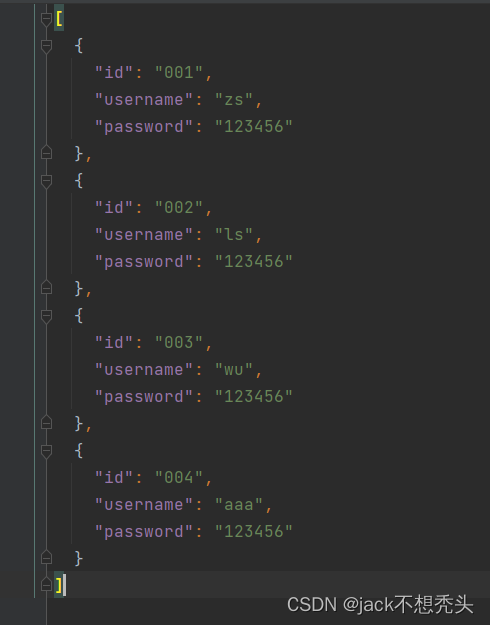Image resolution: width=490 pixels, height=625 pixels.
Task: Click fold marker beside closing square bracket
Action: tap(46, 585)
